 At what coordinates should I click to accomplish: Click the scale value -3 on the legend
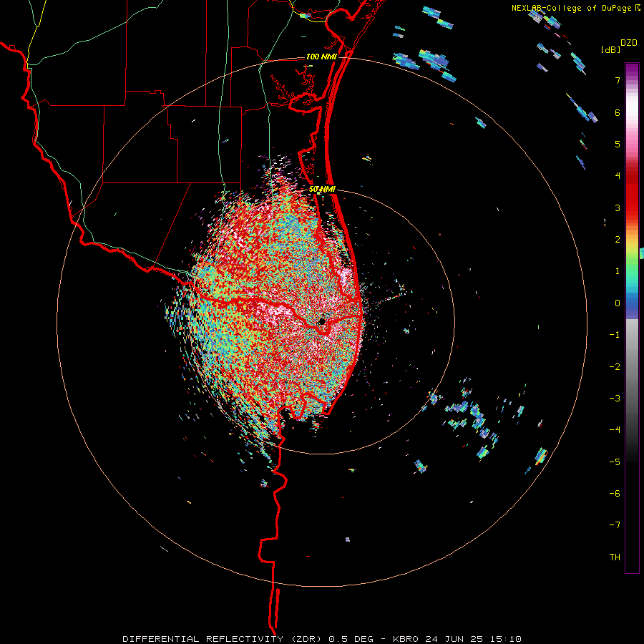[x=615, y=399]
